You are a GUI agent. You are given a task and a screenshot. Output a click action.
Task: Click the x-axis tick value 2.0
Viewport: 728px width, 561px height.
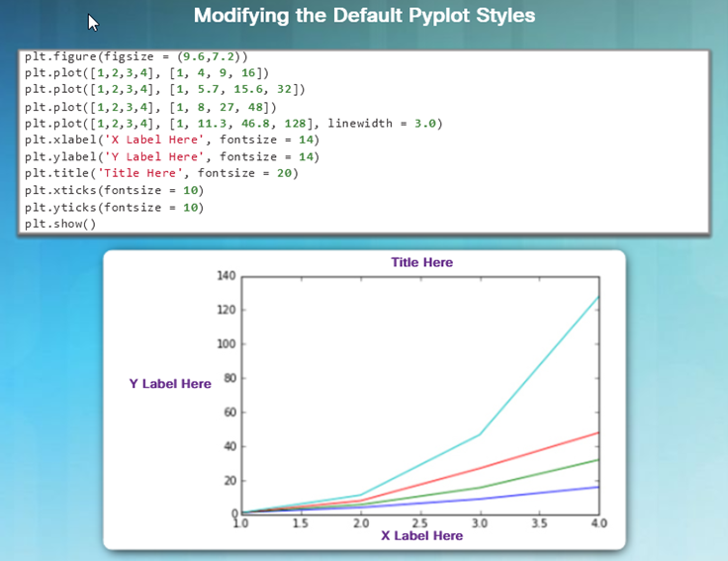coord(361,523)
